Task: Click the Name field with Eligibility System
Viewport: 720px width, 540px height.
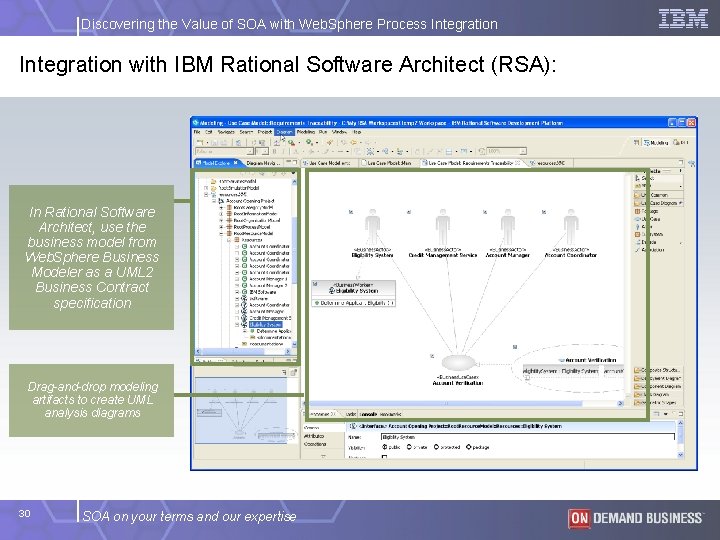Action: tap(528, 437)
